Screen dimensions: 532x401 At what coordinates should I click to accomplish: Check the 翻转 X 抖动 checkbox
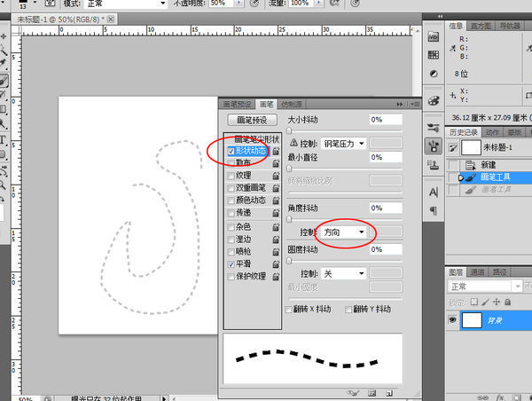tap(289, 310)
